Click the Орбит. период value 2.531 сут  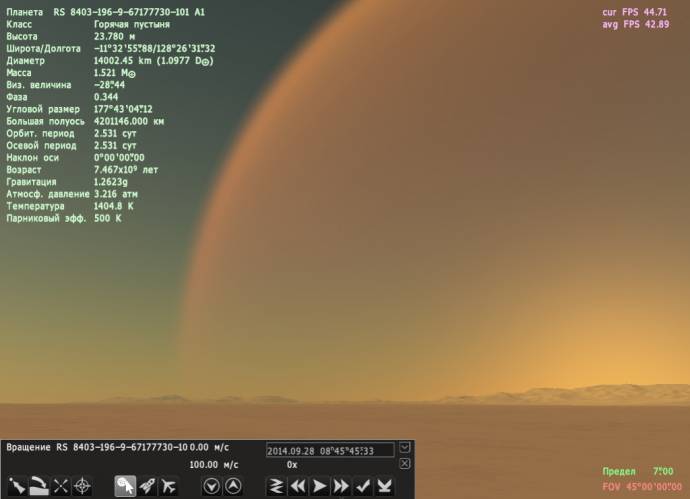pos(115,133)
